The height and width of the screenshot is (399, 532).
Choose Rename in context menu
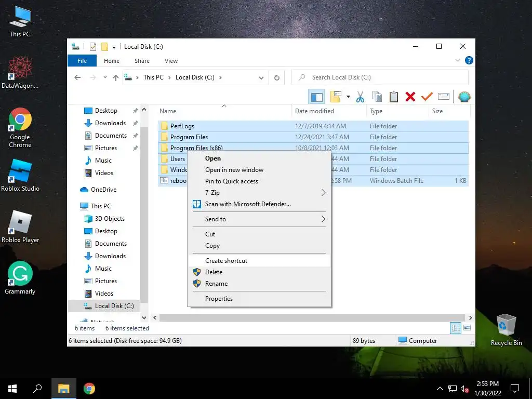(x=259, y=284)
